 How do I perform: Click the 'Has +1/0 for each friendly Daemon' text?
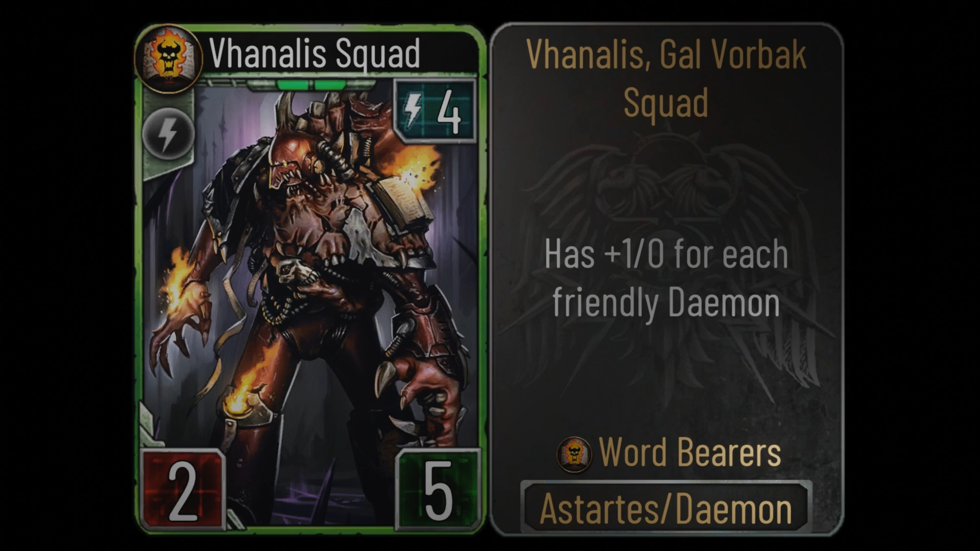tap(666, 279)
